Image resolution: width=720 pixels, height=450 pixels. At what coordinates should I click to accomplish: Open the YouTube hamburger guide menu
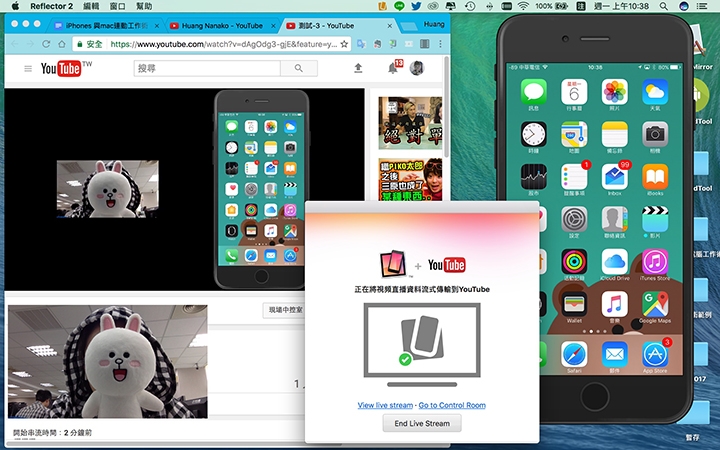click(x=28, y=68)
